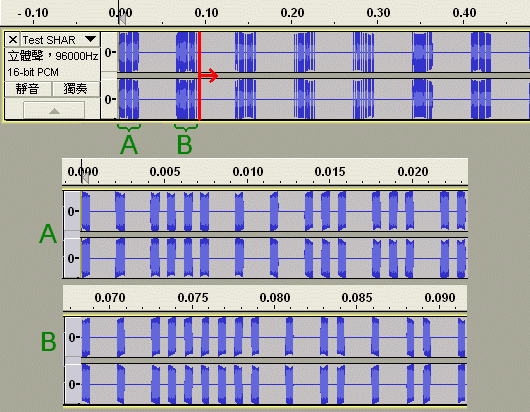Click the 0.10 mark on top timeline ruler

[206, 13]
